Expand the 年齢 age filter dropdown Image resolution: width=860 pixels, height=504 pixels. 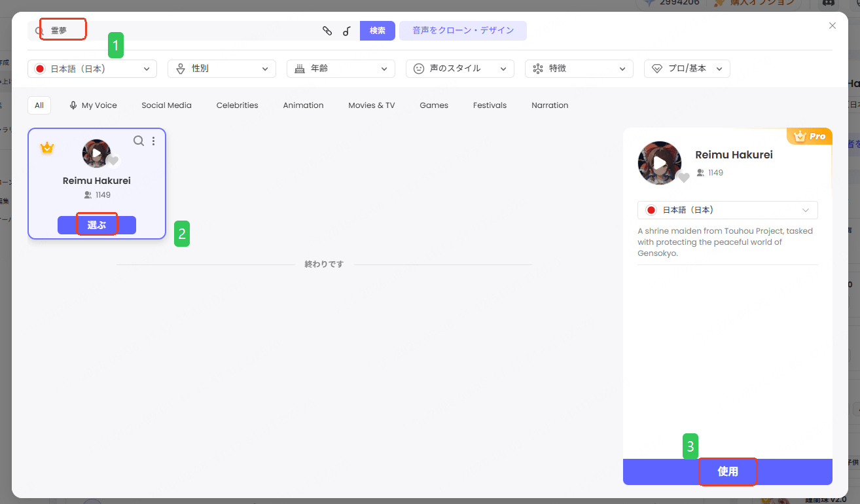click(x=341, y=69)
